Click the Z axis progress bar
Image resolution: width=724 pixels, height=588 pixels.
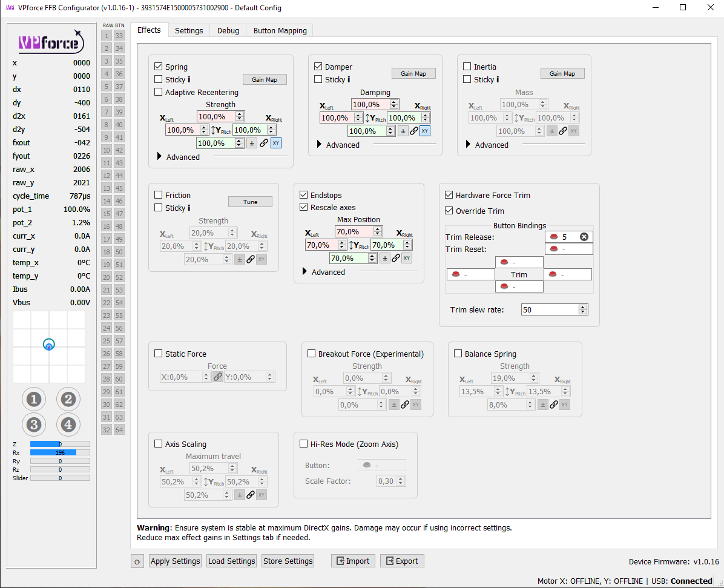coord(60,444)
